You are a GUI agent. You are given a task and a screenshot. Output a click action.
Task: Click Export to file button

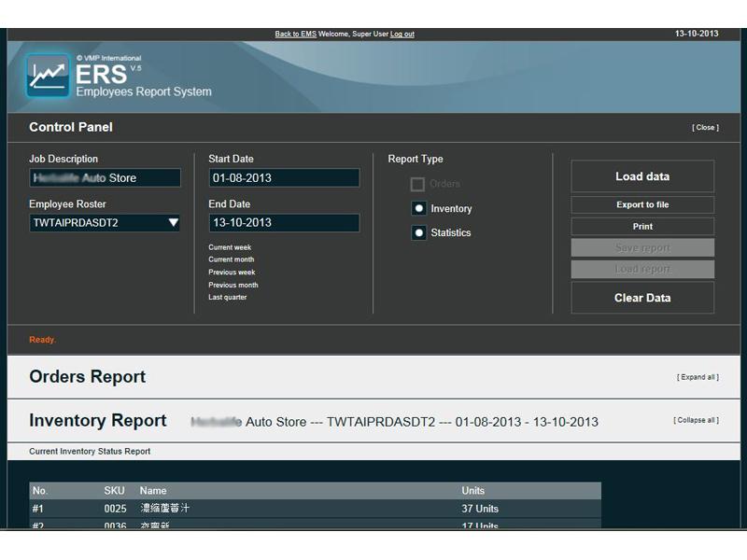pyautogui.click(x=642, y=204)
